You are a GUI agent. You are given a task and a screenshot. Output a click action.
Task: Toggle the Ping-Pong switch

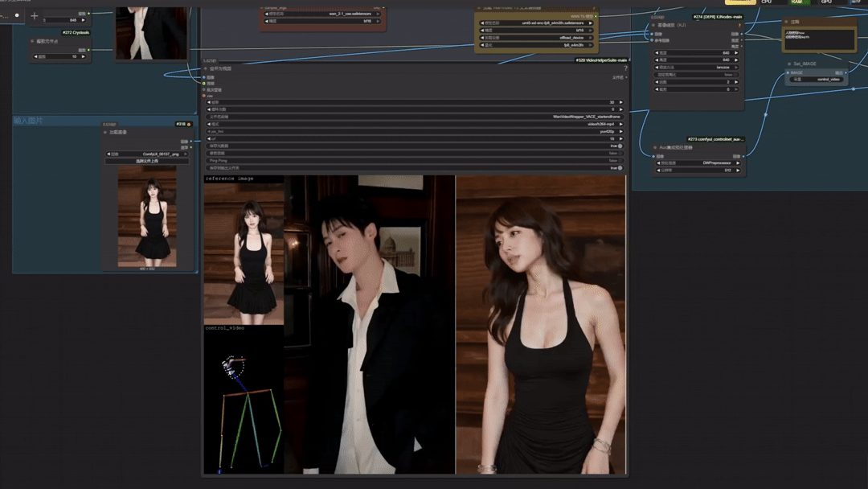tap(620, 161)
